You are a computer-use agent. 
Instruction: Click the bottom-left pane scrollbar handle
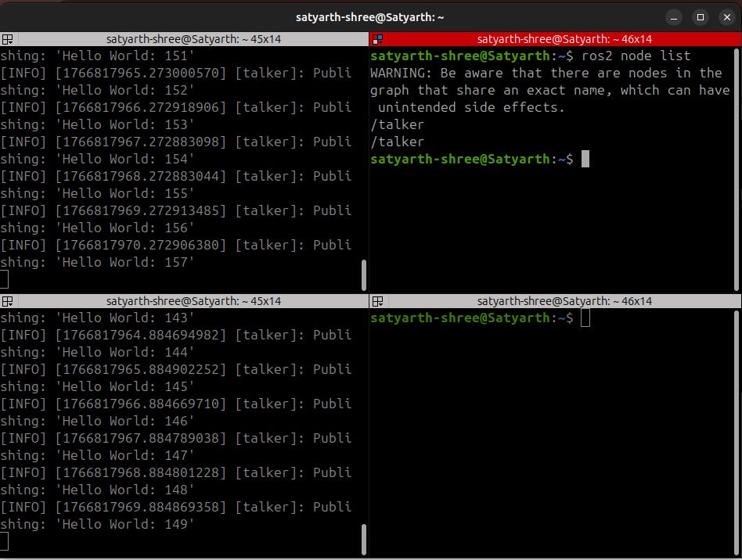pyautogui.click(x=364, y=539)
